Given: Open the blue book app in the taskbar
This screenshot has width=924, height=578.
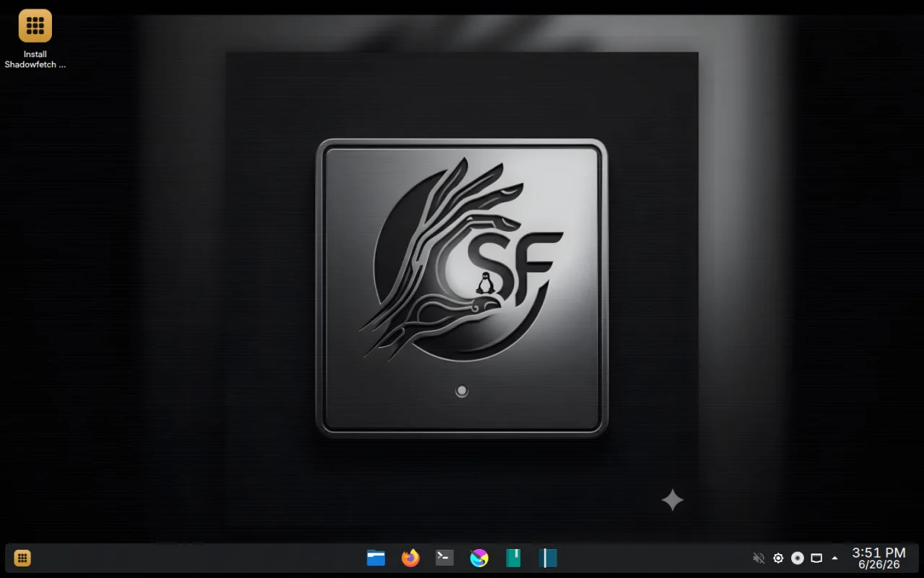Looking at the screenshot, I should click(548, 558).
